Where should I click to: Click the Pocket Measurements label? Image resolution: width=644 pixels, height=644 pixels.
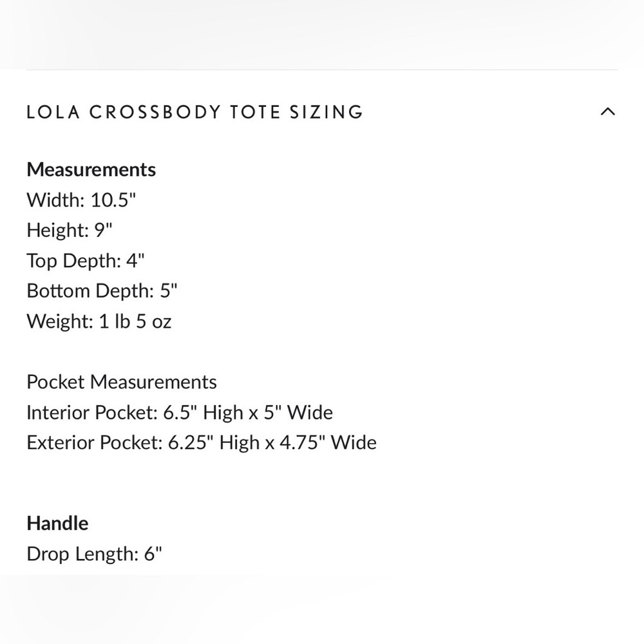pos(121,381)
